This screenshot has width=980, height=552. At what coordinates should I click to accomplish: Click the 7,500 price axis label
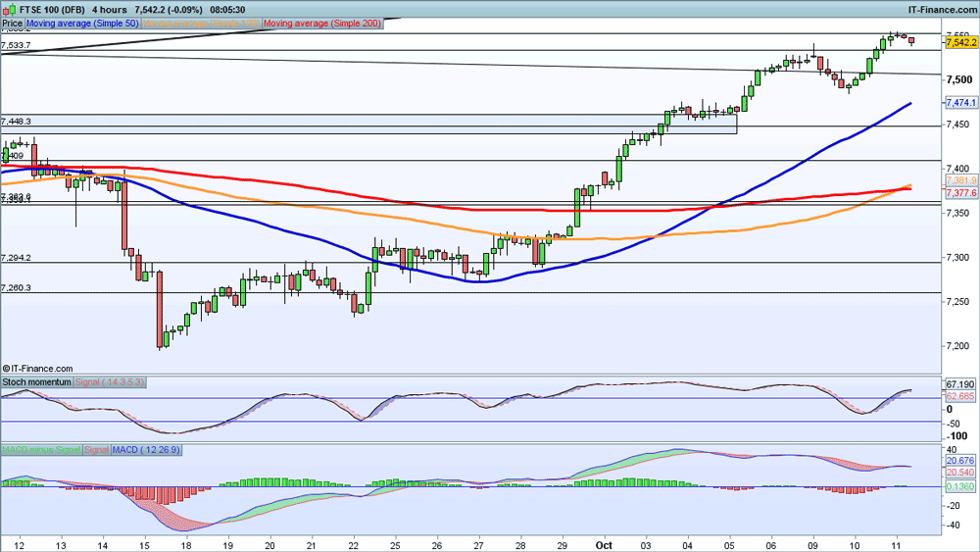959,80
